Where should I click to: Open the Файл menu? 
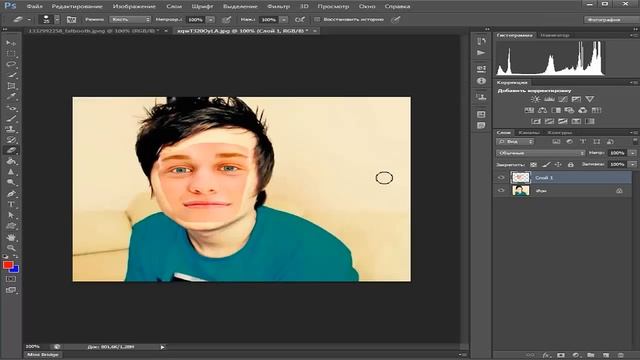coord(34,6)
